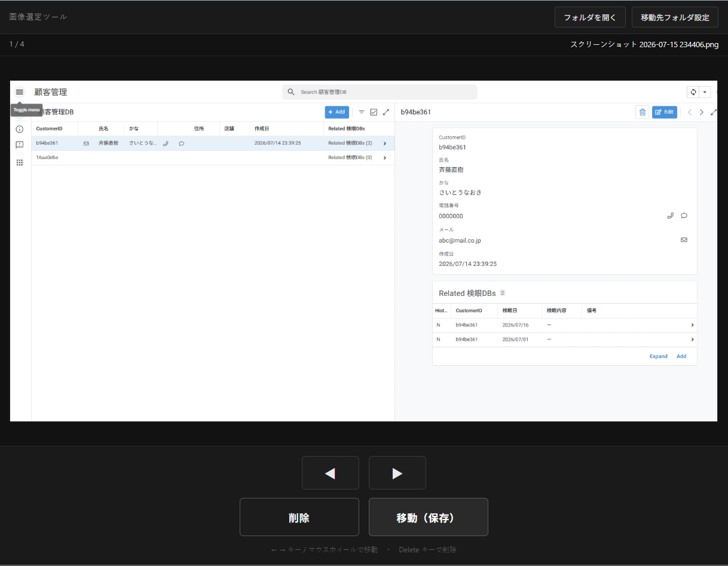Image resolution: width=728 pixels, height=566 pixels.
Task: Click the info circle icon in sidebar
Action: 20,129
